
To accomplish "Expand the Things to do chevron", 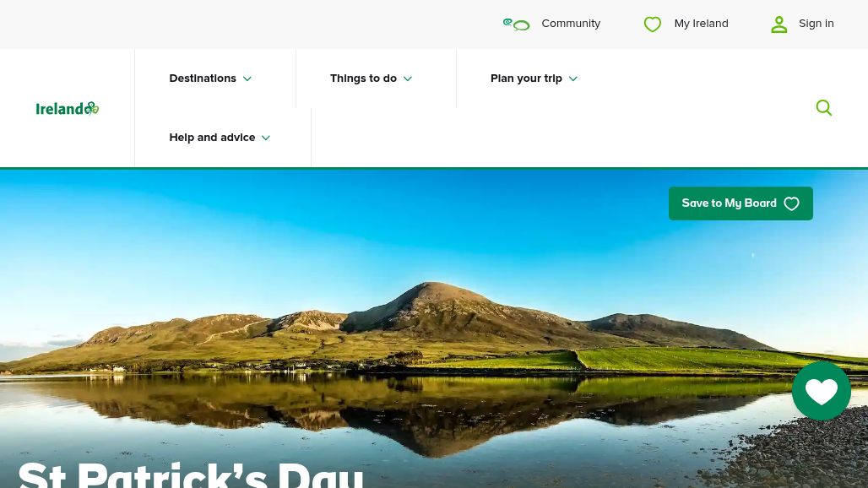I will [x=408, y=79].
